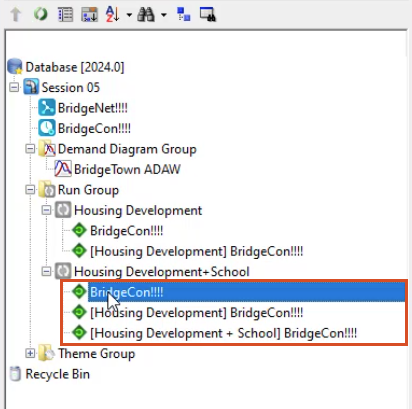Click the A-Z sort icon
This screenshot has height=409, width=412.
point(112,14)
